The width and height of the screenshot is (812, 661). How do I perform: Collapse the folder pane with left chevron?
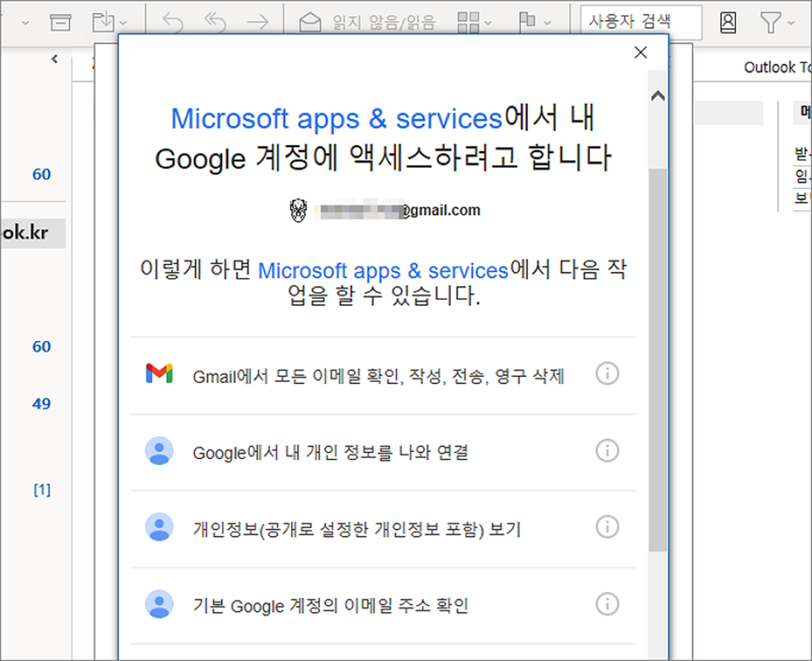[x=55, y=59]
